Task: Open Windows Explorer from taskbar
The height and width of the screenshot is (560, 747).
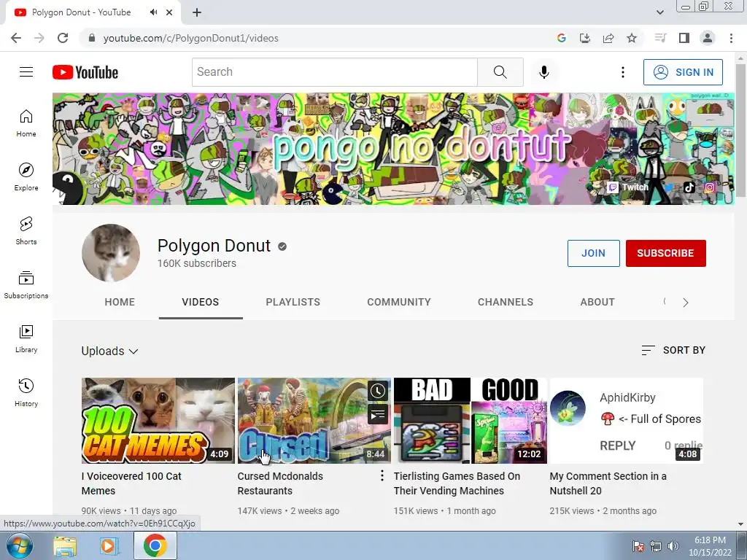Action: 64,546
